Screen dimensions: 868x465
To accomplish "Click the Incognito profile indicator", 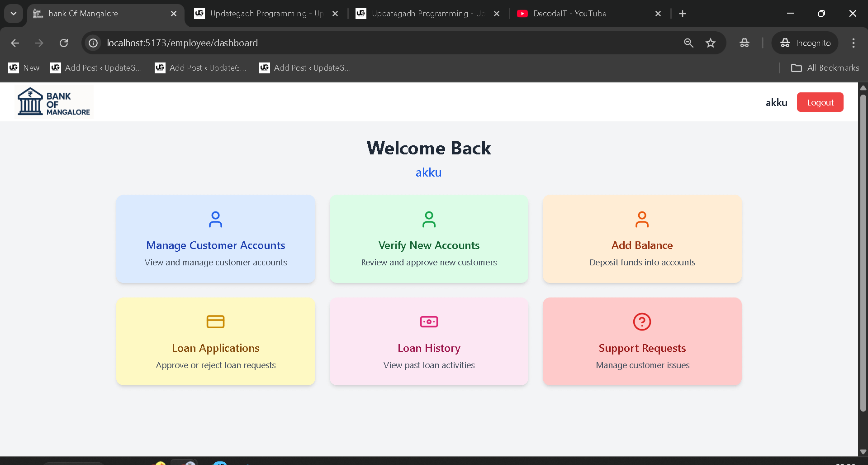I will pos(805,43).
